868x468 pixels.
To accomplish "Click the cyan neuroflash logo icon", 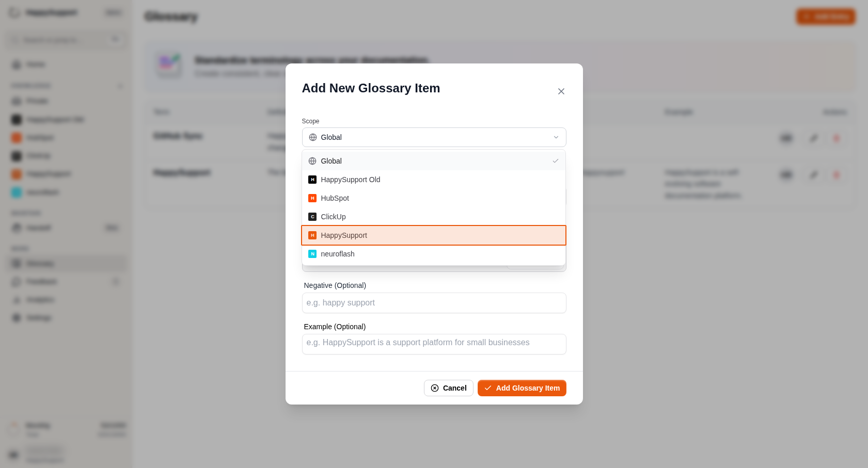I will click(x=312, y=254).
